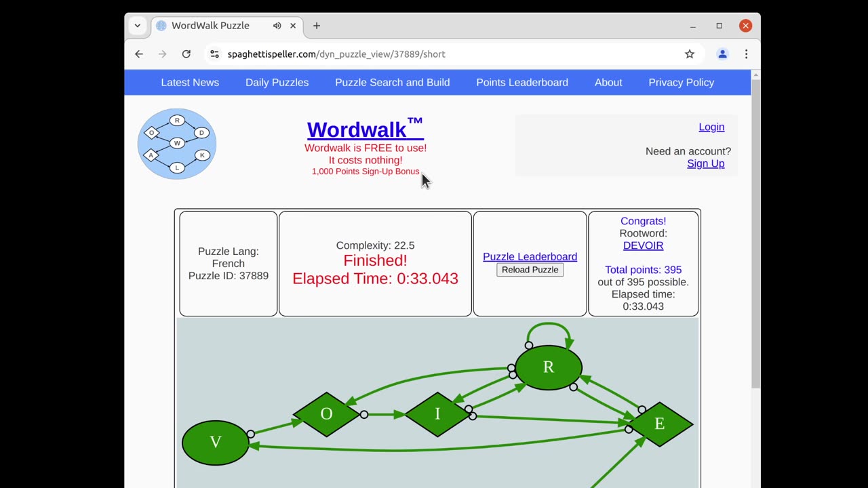Select the WordWalk Puzzle browser tab
Viewport: 868px width, 488px height.
click(x=227, y=26)
